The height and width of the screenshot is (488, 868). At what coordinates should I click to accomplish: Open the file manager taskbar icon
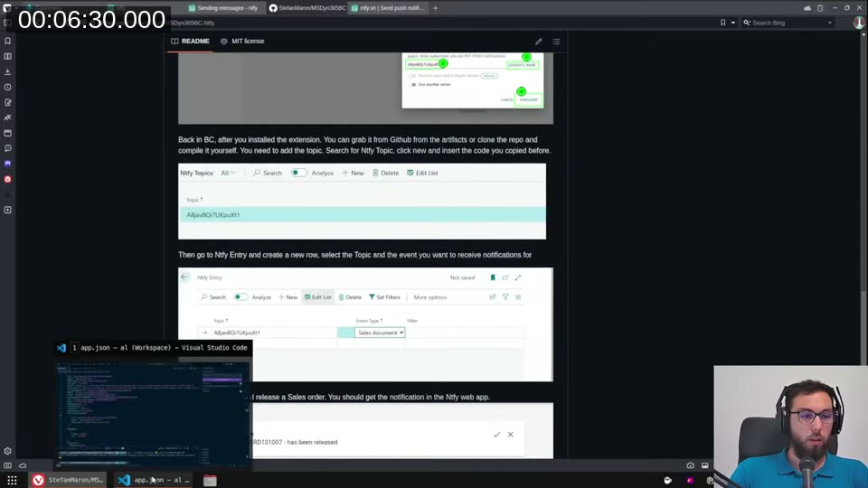coord(210,480)
